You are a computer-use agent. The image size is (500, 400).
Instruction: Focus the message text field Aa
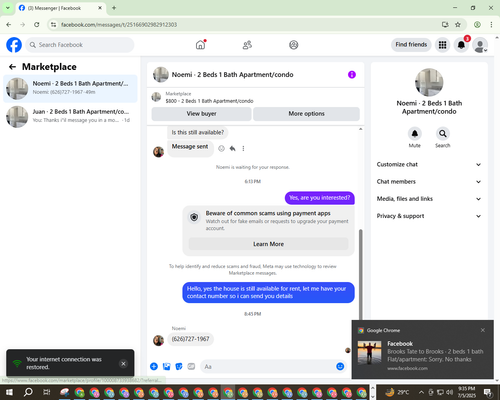pyautogui.click(x=268, y=367)
